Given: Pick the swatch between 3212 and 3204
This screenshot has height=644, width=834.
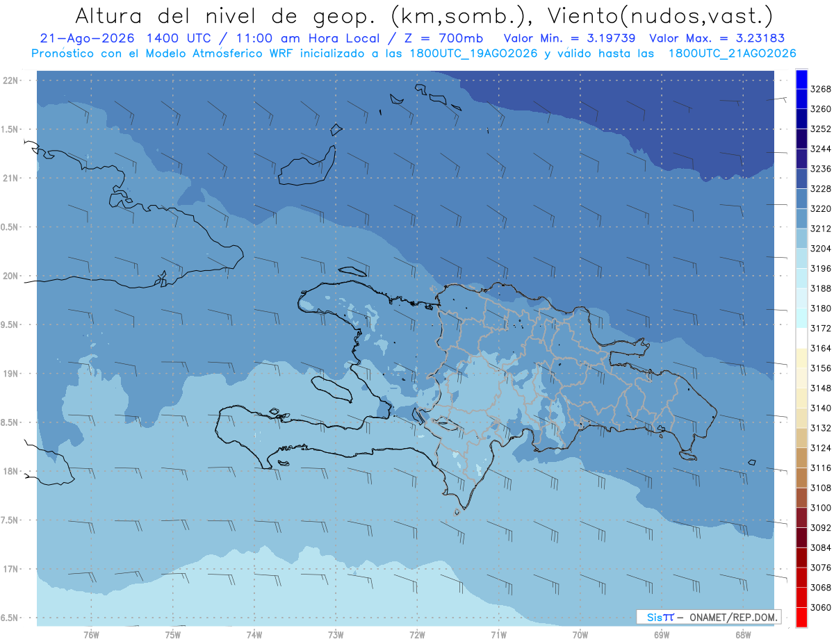Looking at the screenshot, I should pos(801,238).
